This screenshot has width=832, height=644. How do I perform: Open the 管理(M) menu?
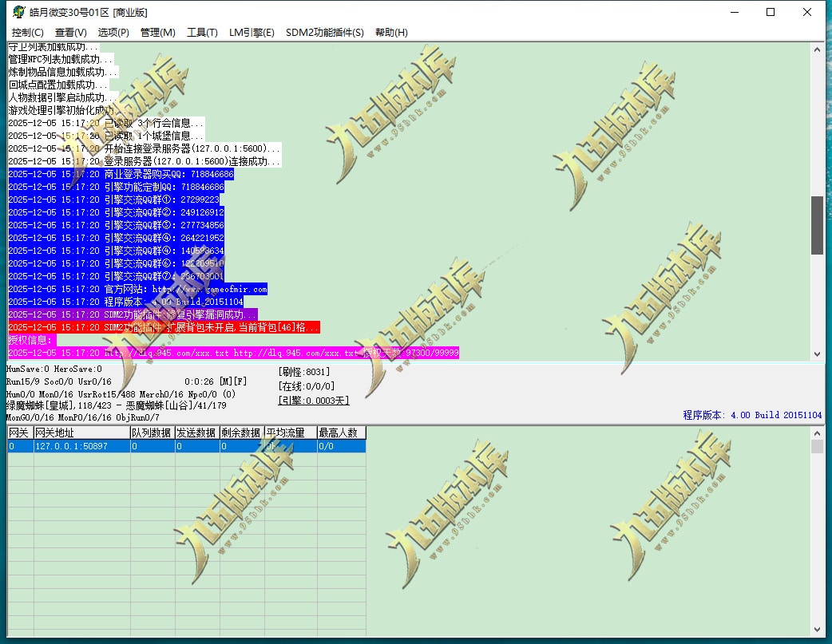157,33
